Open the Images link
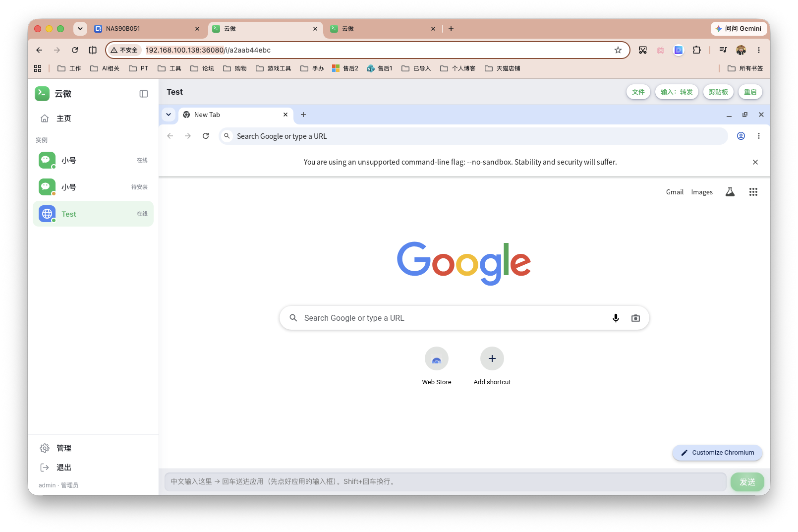Image resolution: width=798 pixels, height=532 pixels. [702, 192]
